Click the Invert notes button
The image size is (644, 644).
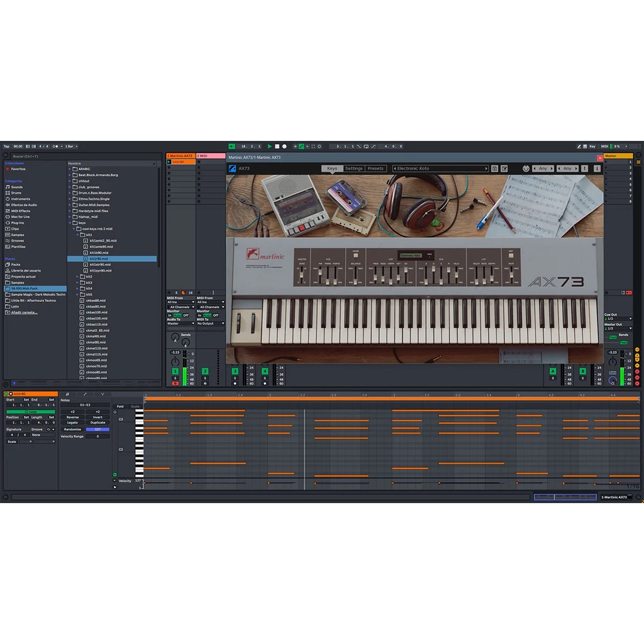coord(97,418)
